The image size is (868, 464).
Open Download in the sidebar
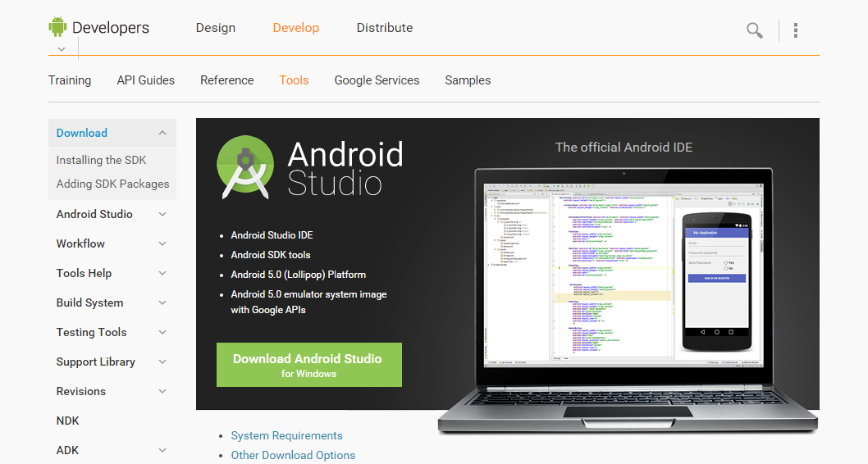click(x=82, y=134)
